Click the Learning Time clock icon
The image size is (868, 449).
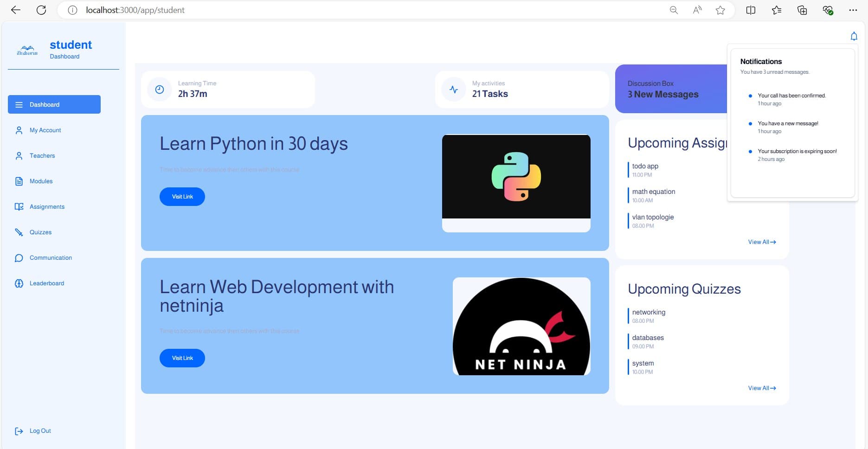pyautogui.click(x=160, y=90)
